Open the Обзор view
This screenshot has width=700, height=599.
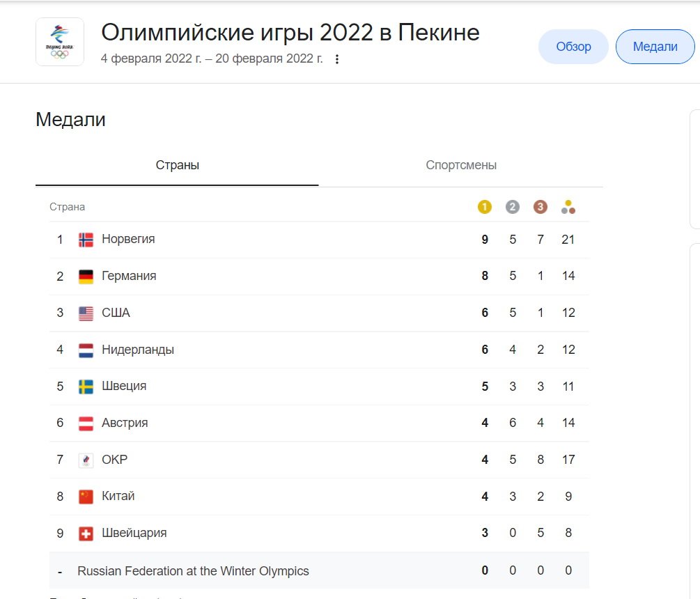tap(573, 46)
